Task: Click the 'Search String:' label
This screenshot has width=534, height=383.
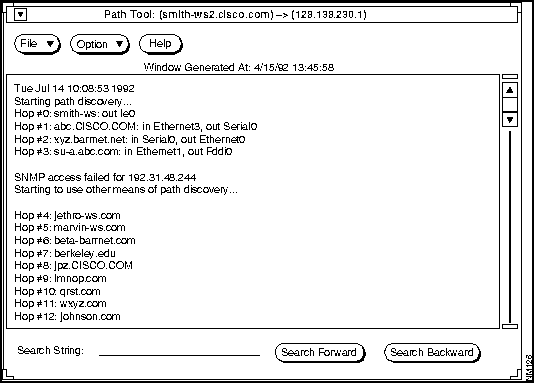Action: click(50, 350)
